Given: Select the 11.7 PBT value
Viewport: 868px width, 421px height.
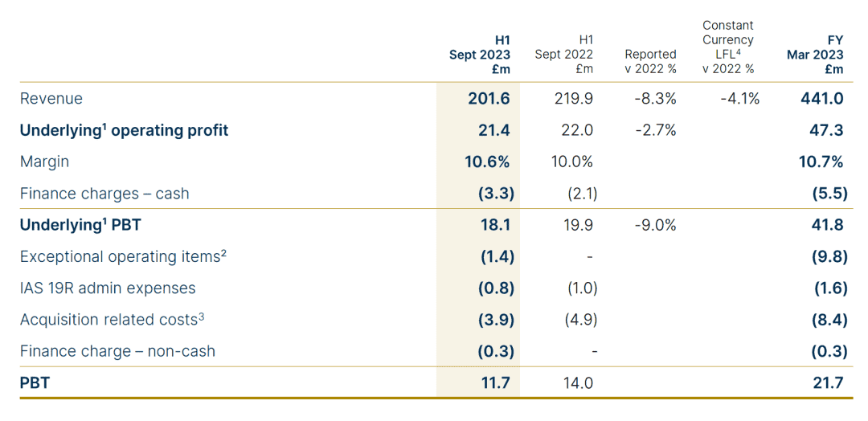Looking at the screenshot, I should coord(496,383).
